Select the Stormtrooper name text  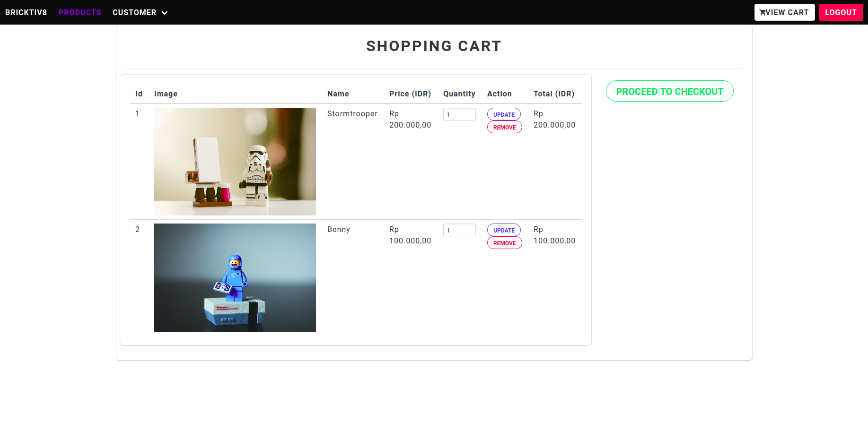352,113
